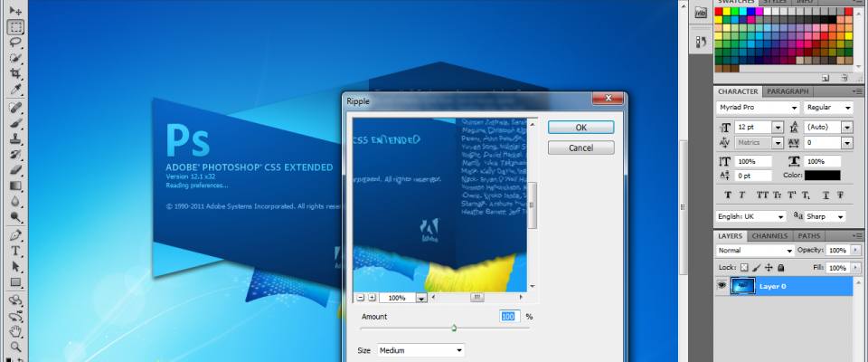This screenshot has width=868, height=362.
Task: Select the Clone Stamp tool
Action: 15,138
